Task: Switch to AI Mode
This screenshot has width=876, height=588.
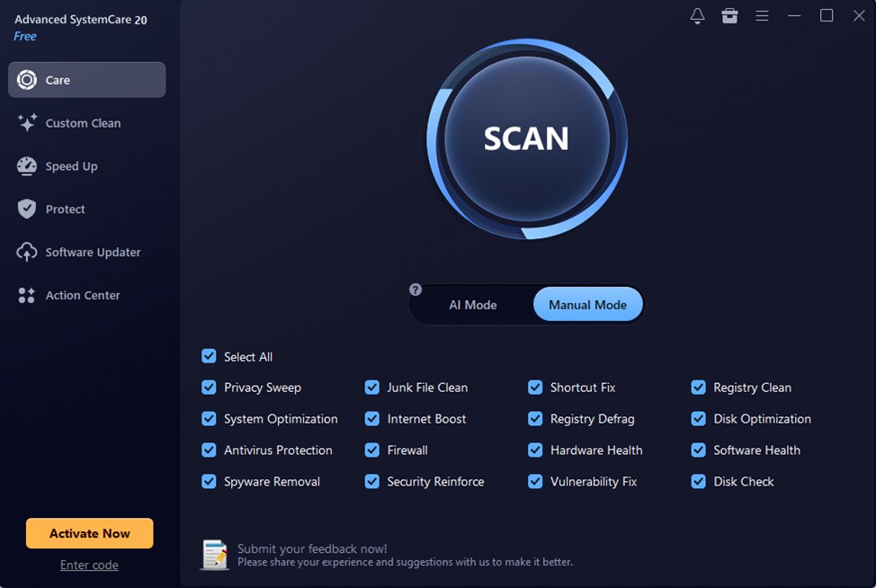Action: pos(473,304)
